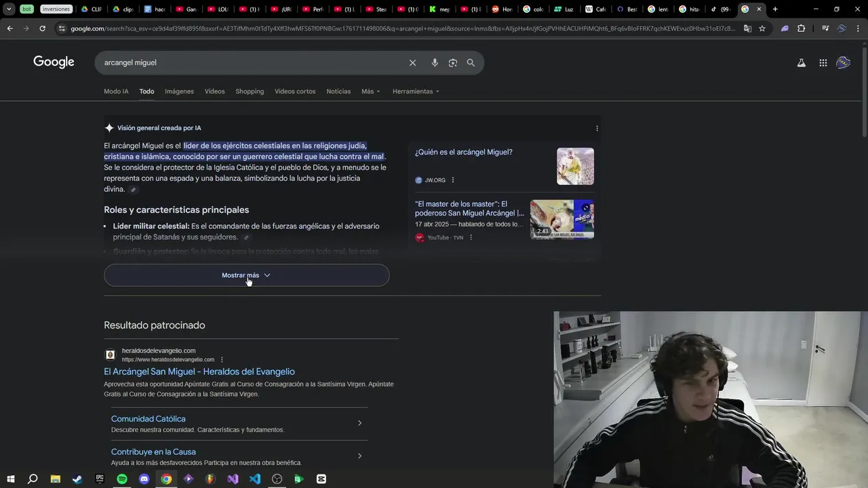This screenshot has height=488, width=868.
Task: Open the Chrome extensions puzzle icon
Action: [x=802, y=28]
